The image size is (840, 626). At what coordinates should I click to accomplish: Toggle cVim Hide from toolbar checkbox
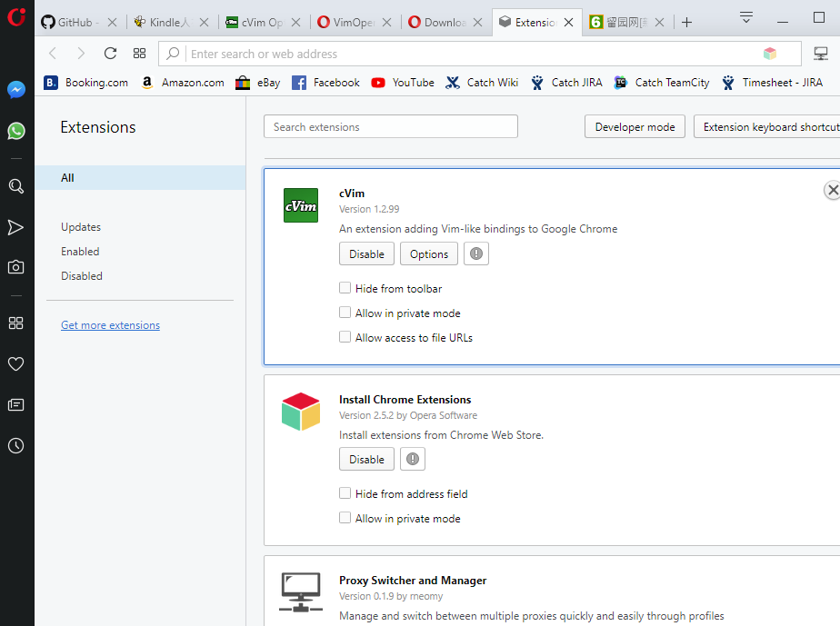(345, 288)
